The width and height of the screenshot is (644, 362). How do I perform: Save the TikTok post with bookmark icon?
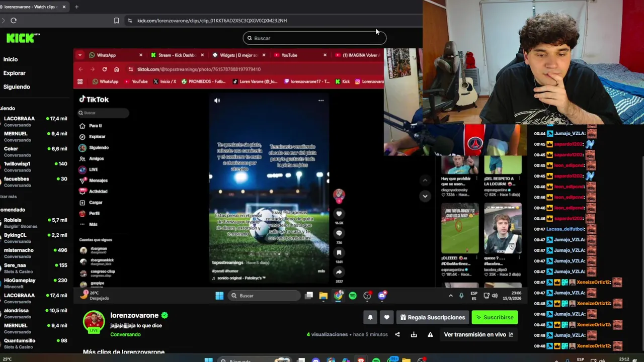tap(339, 253)
